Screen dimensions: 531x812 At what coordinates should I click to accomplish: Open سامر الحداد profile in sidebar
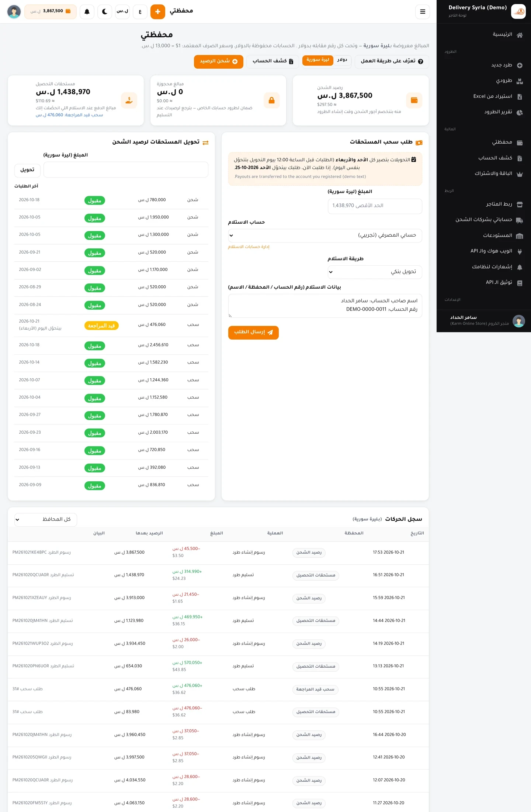[x=484, y=321]
